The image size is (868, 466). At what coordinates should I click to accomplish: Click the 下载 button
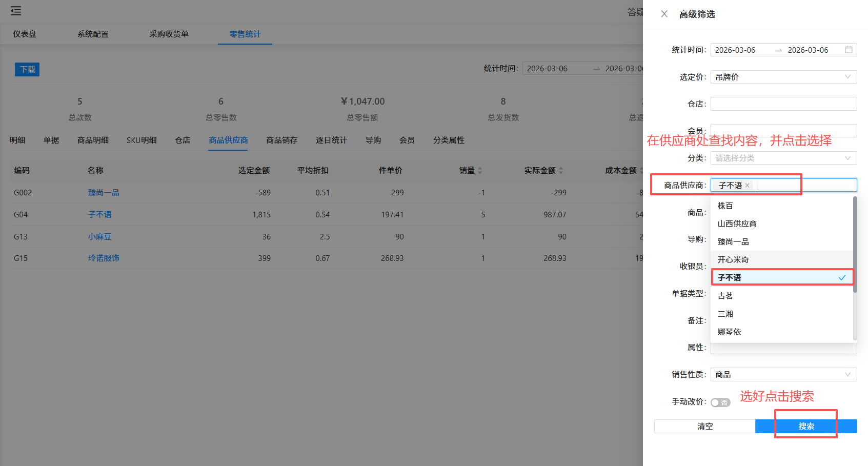tap(27, 69)
